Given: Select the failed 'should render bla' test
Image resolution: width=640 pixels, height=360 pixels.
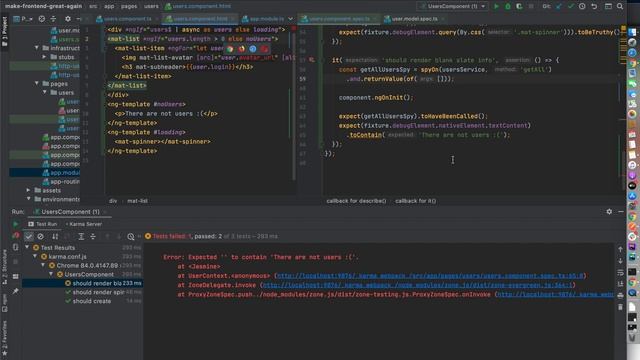Looking at the screenshot, I should [82, 283].
